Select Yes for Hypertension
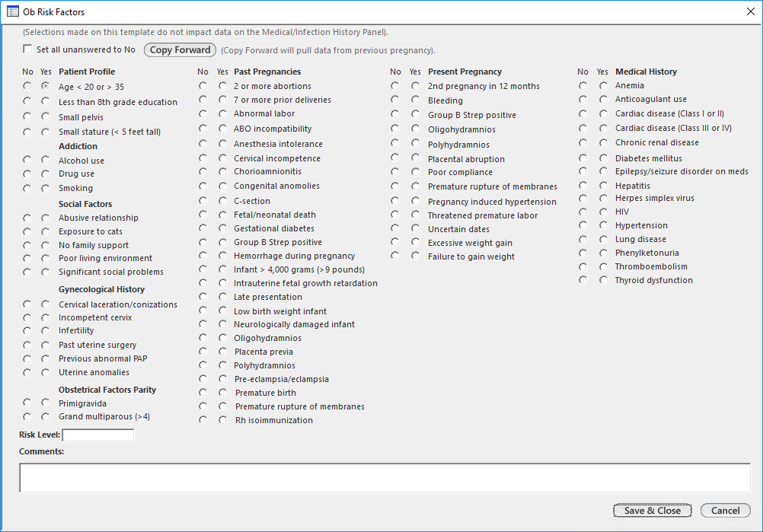The image size is (763, 532). coord(603,225)
